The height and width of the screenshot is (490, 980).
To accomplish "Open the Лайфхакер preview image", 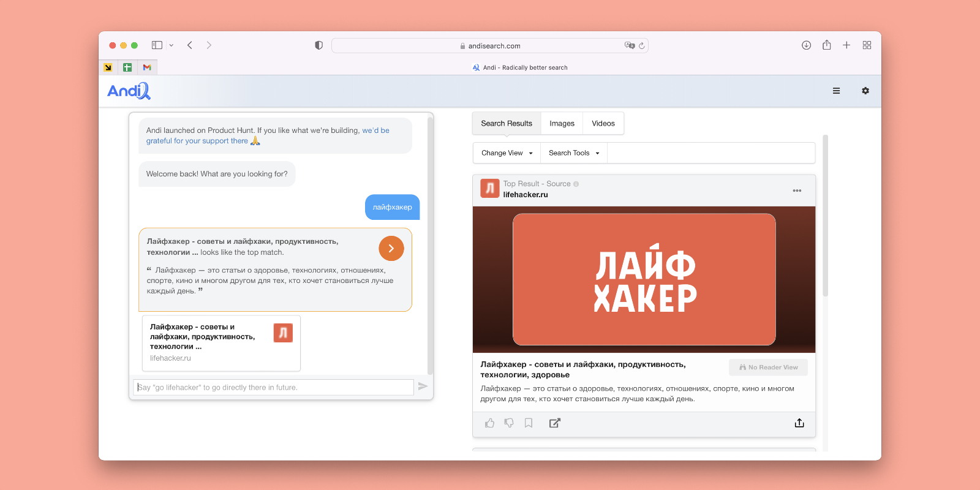I will pos(644,279).
